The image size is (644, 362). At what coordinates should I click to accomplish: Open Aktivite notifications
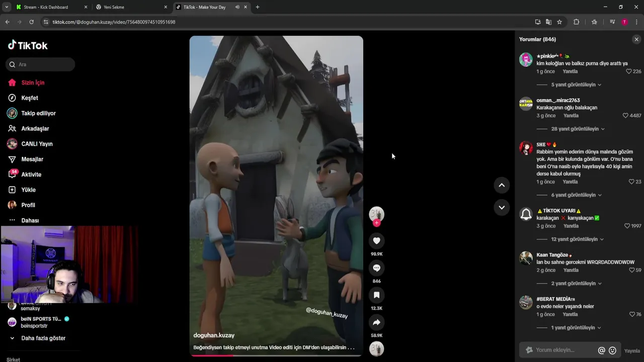(31, 174)
